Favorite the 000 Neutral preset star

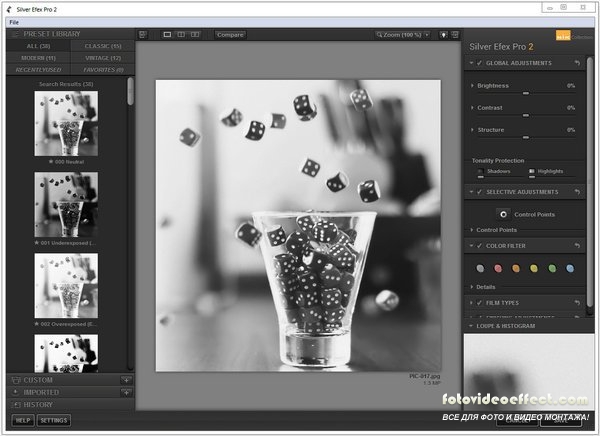click(x=51, y=162)
